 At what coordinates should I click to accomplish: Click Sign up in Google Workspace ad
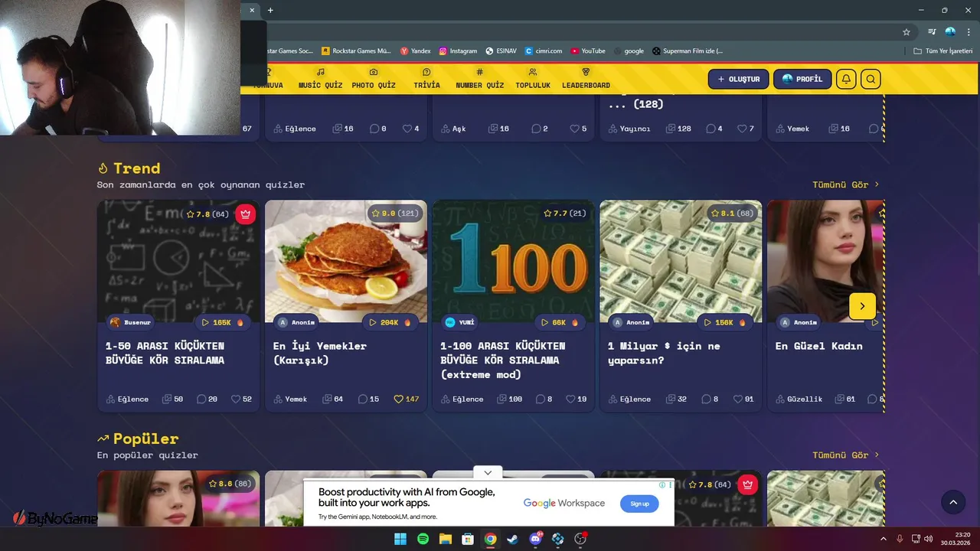[x=639, y=504]
